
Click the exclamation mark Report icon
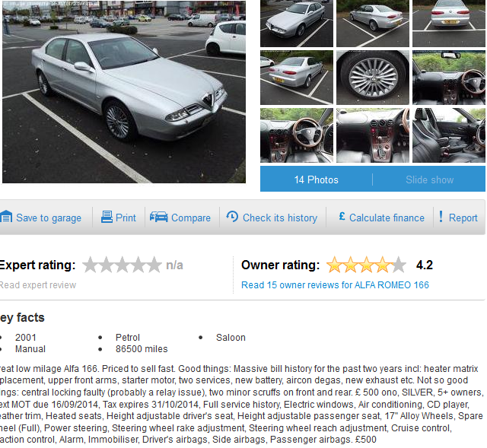441,216
